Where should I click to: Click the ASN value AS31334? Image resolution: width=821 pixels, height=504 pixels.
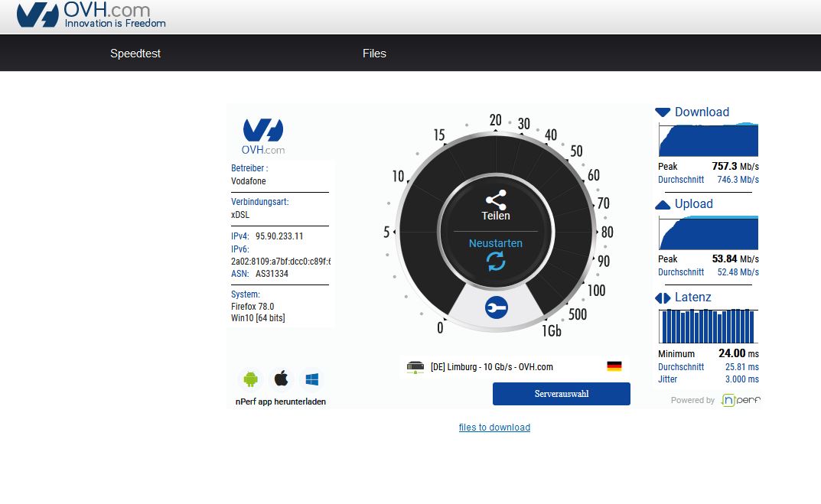(272, 274)
